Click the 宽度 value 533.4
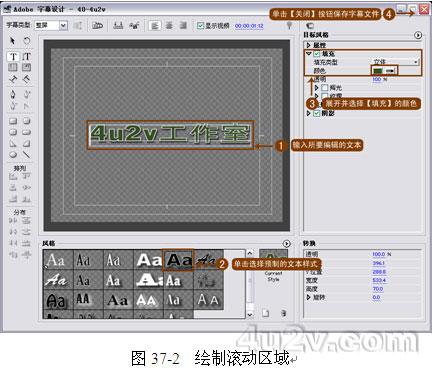 coord(379,280)
